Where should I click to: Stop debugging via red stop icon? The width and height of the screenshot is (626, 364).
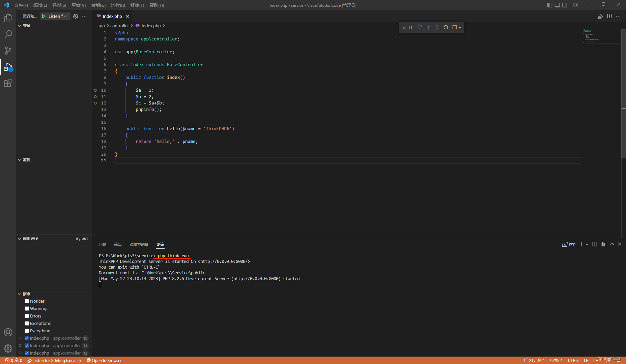coord(454,27)
